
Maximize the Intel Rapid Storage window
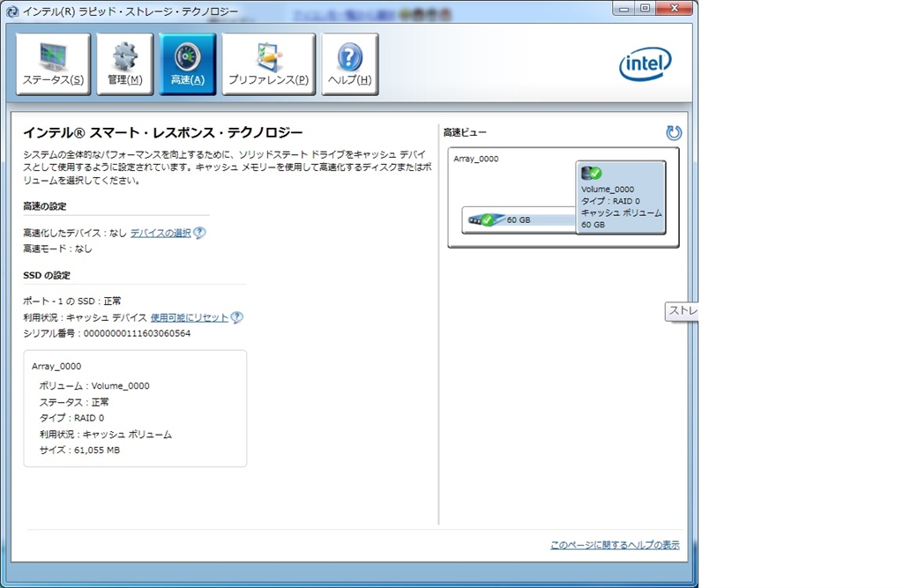click(645, 9)
